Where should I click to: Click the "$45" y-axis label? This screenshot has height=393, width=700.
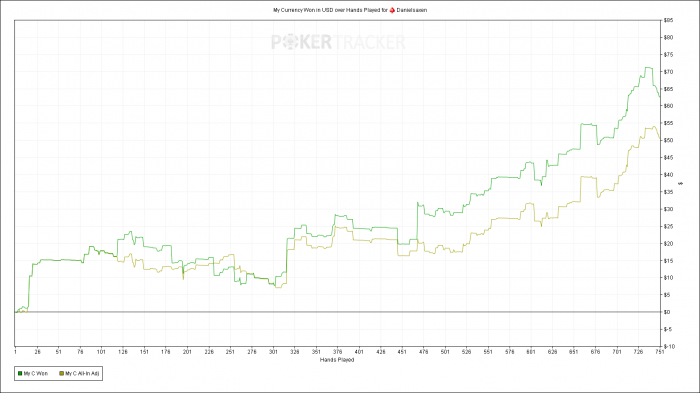point(668,158)
